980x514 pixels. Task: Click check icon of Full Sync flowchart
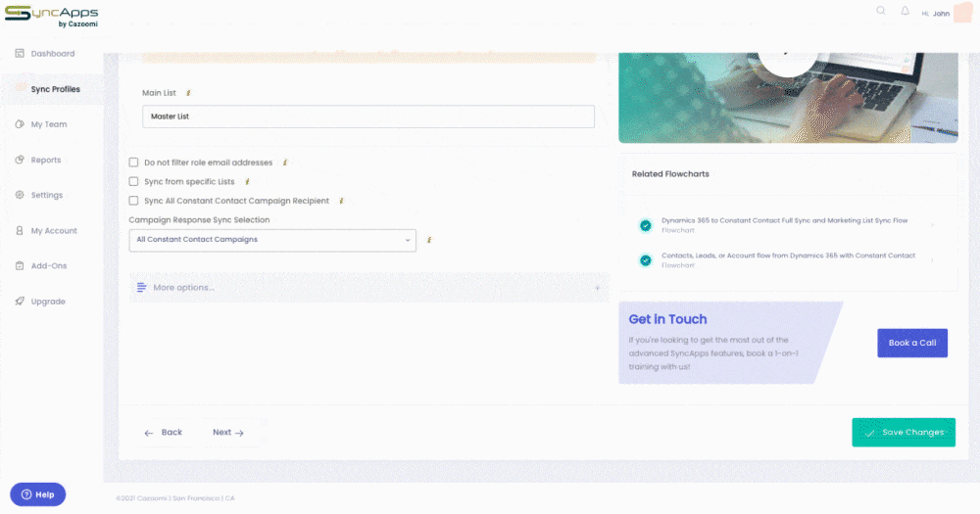point(646,225)
